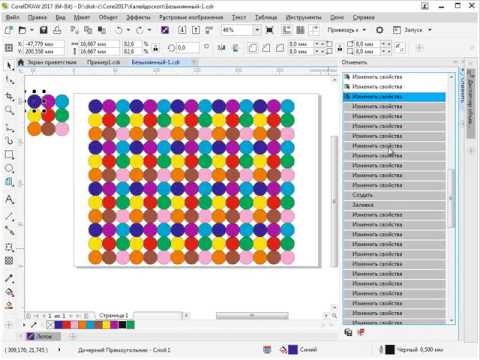Toggle relative corner scaling
This screenshot has height=360, width=480.
point(400,47)
